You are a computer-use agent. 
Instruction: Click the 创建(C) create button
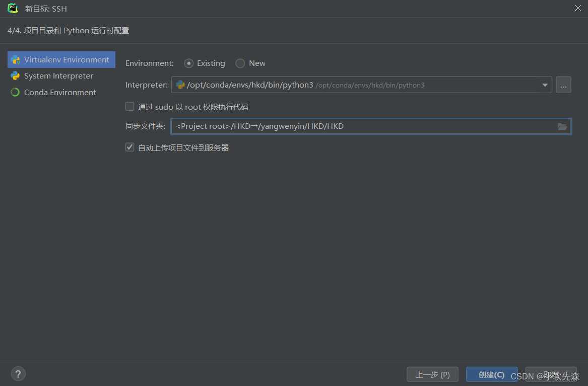pos(491,375)
